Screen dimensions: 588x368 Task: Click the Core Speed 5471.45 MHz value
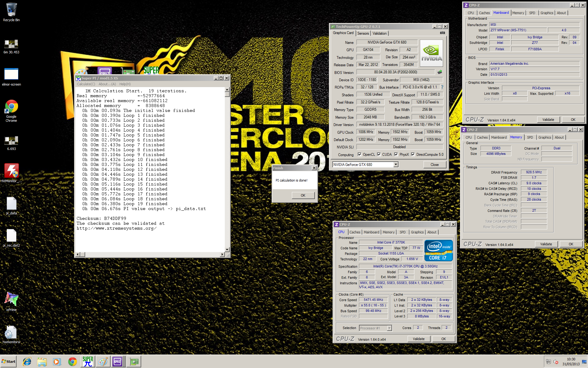coord(373,300)
